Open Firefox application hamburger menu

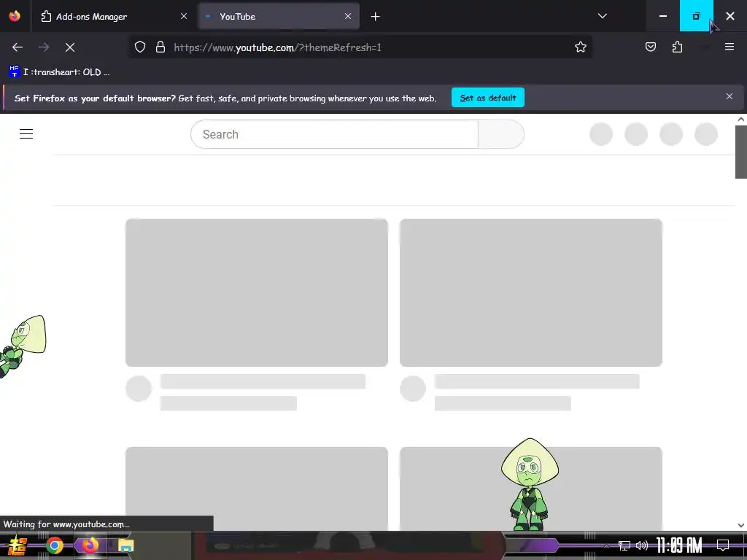click(729, 47)
